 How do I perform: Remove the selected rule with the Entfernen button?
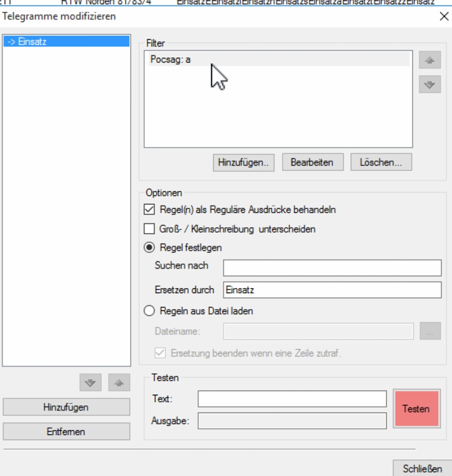coord(66,432)
